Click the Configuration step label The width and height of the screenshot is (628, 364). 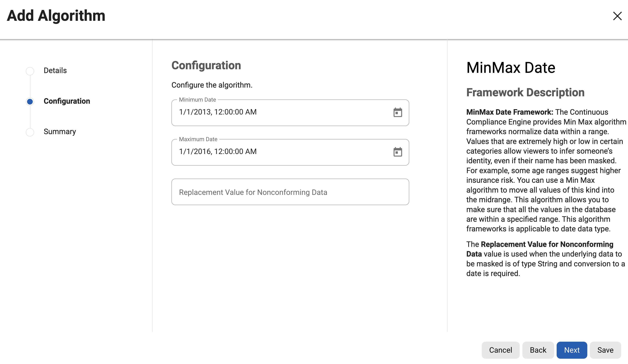(67, 101)
